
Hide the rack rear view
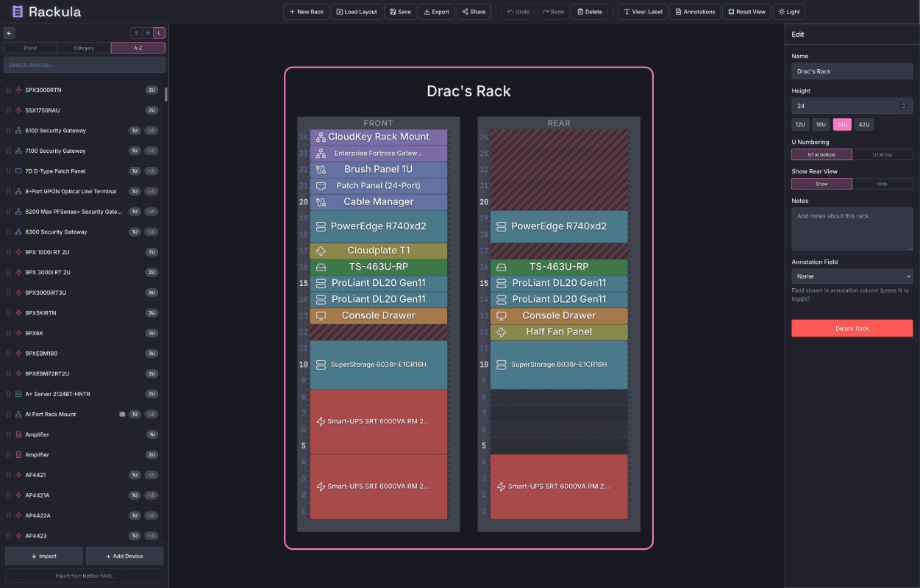882,184
